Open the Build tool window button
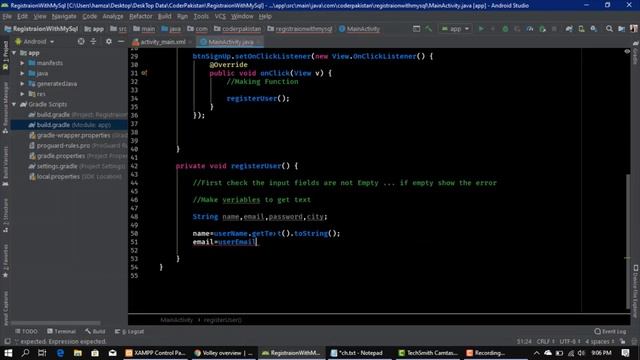 pyautogui.click(x=95, y=331)
